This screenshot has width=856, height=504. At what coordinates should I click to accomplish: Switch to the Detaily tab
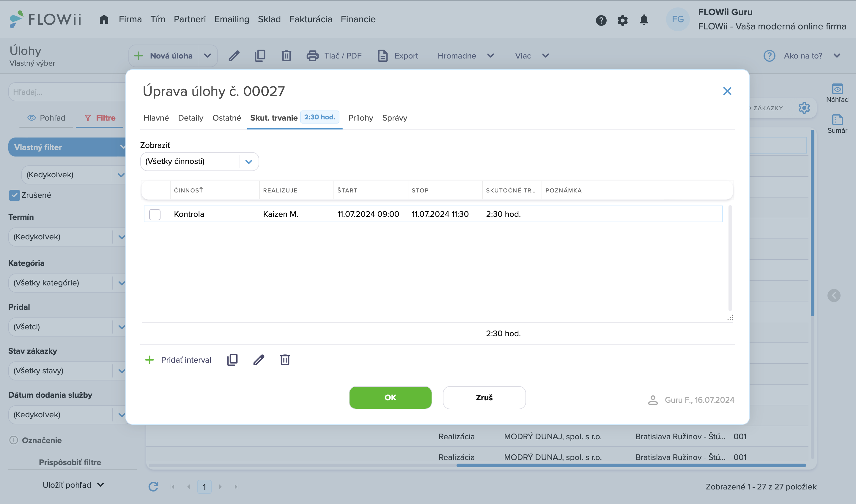(190, 118)
